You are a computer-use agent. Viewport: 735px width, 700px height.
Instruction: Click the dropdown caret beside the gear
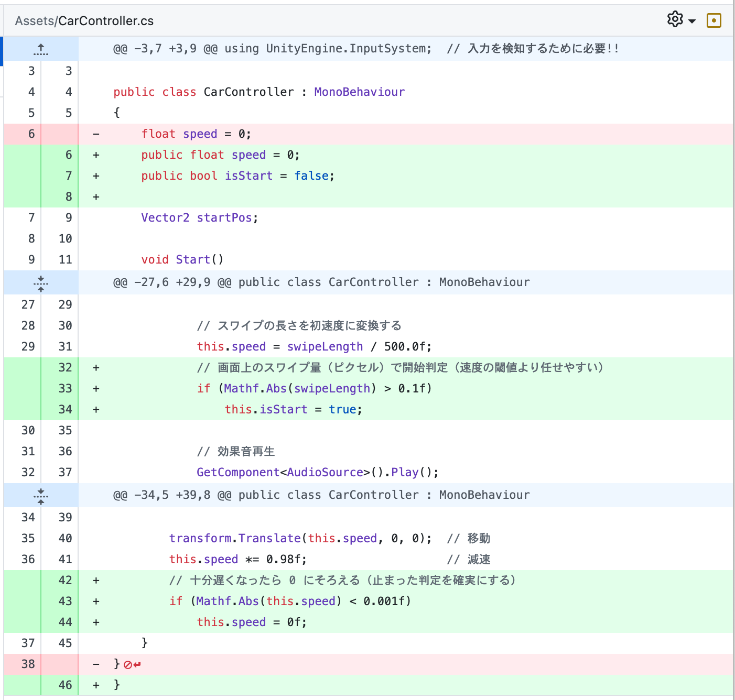(x=692, y=21)
